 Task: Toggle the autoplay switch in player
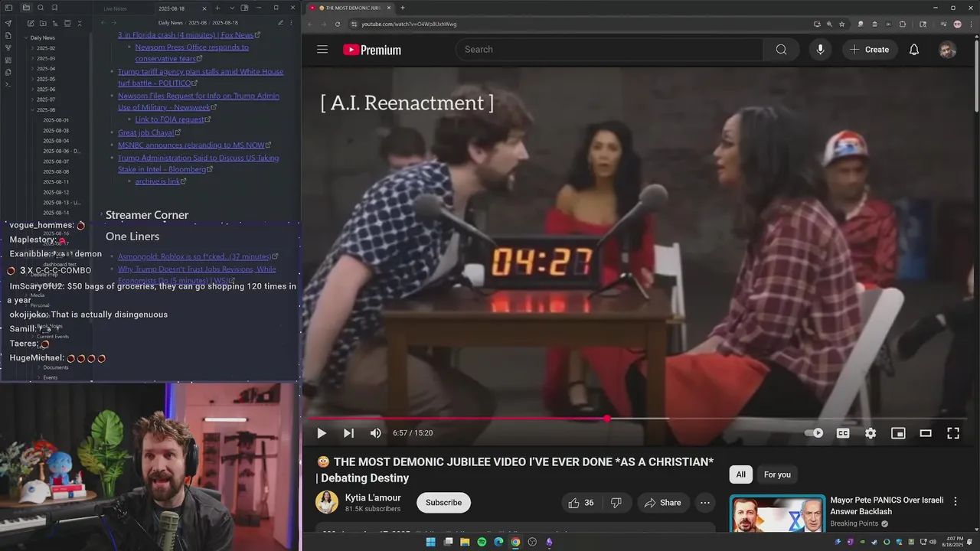coord(814,433)
